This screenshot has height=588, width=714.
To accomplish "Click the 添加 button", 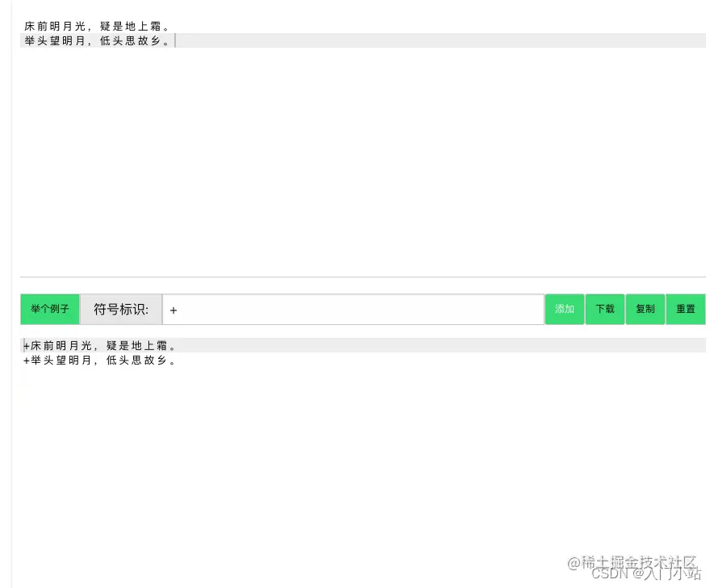I will [565, 309].
